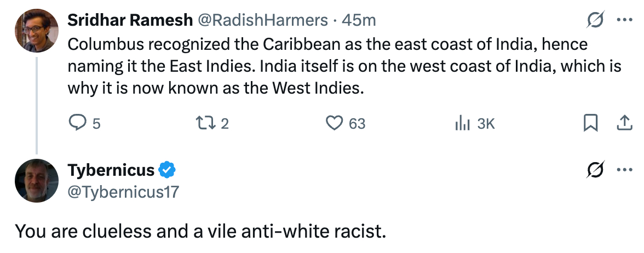Image resolution: width=644 pixels, height=253 pixels.
Task: Click the reply text starting "You are clueless"
Action: coord(200,231)
